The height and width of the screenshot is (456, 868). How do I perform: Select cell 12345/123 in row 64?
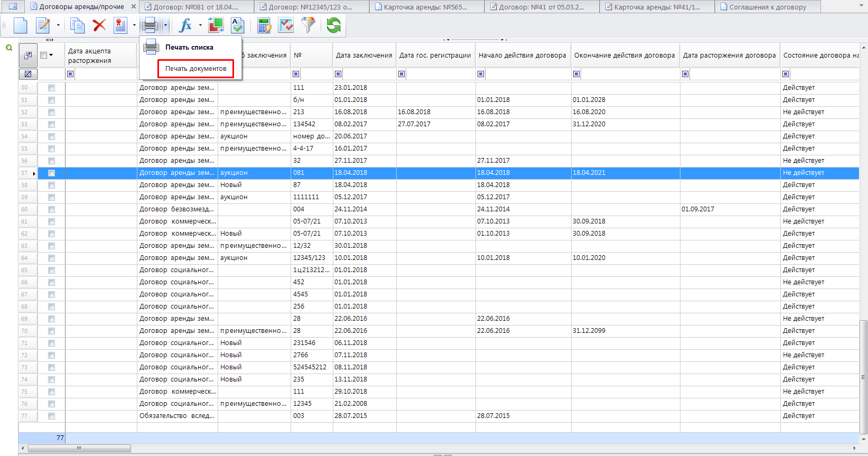pos(312,258)
